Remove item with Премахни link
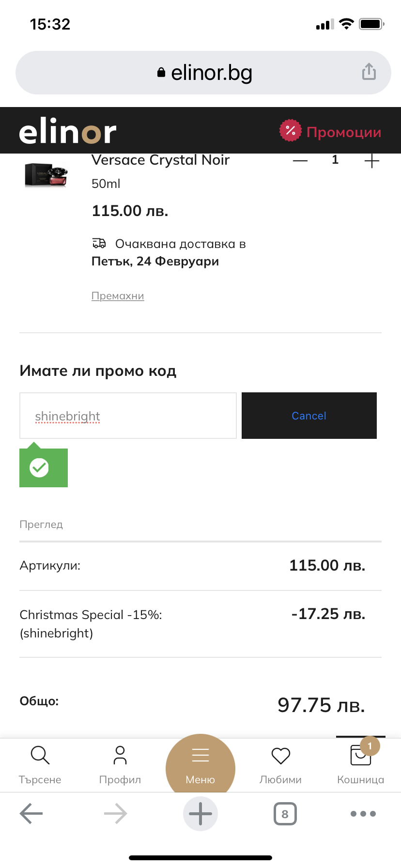Viewport: 401px width, 868px height. pyautogui.click(x=118, y=296)
